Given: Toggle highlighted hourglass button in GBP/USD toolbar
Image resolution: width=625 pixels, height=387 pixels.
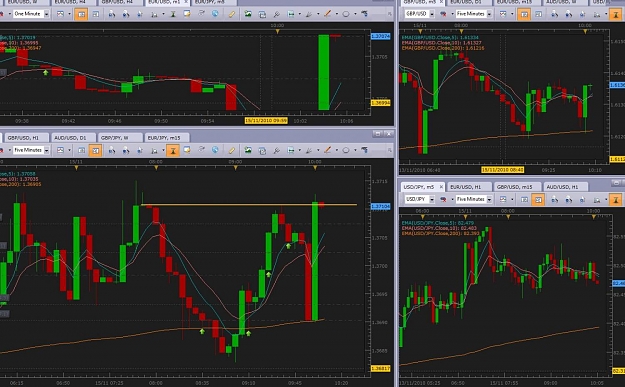Looking at the screenshot, I should pos(616,14).
